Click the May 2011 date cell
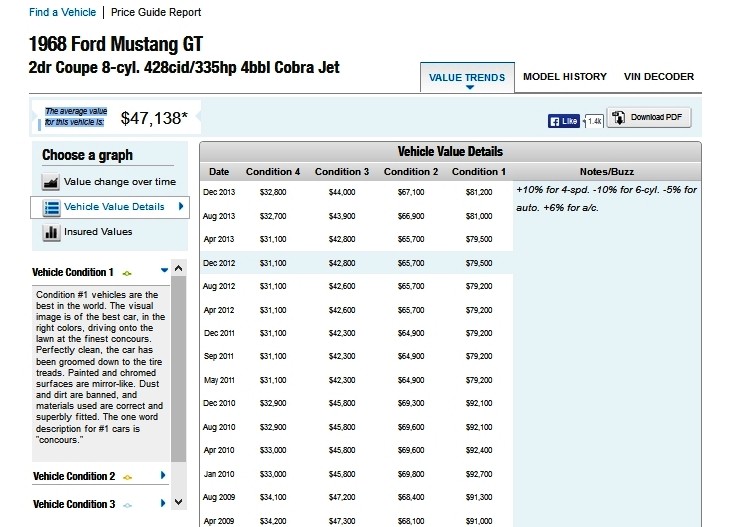 pos(219,380)
